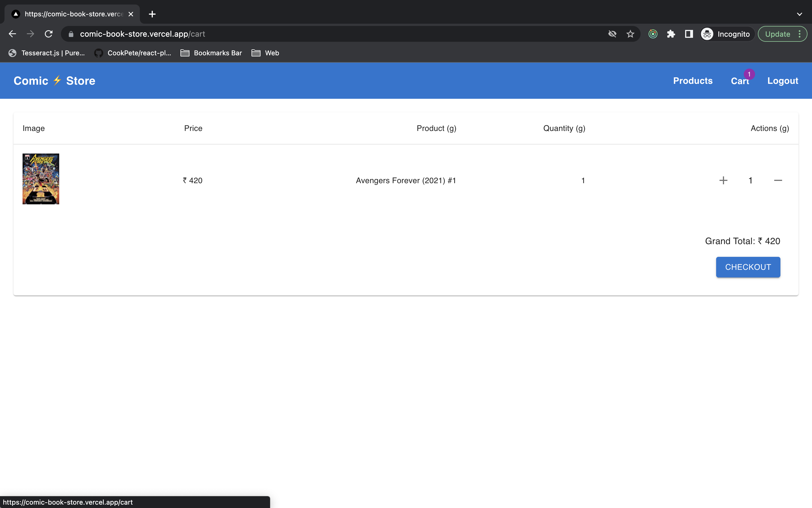Go back with the browser back arrow

coord(12,34)
